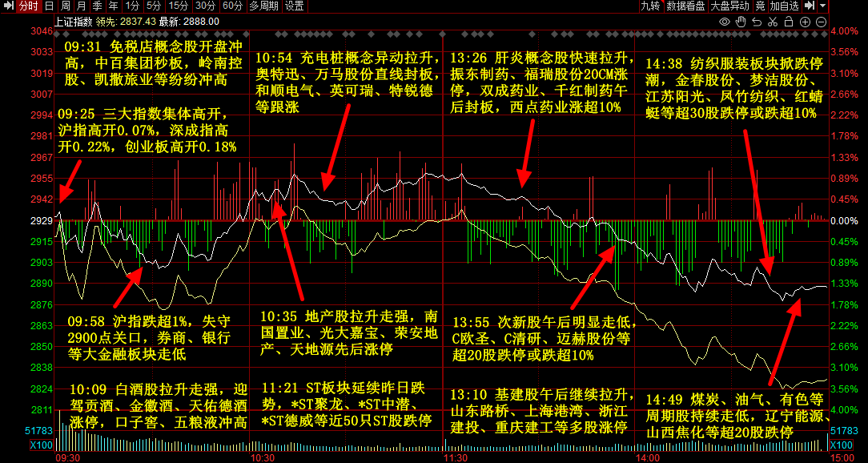Click 加自选 to add to watchlist
Screen dimensions: 868x463
[784, 6]
